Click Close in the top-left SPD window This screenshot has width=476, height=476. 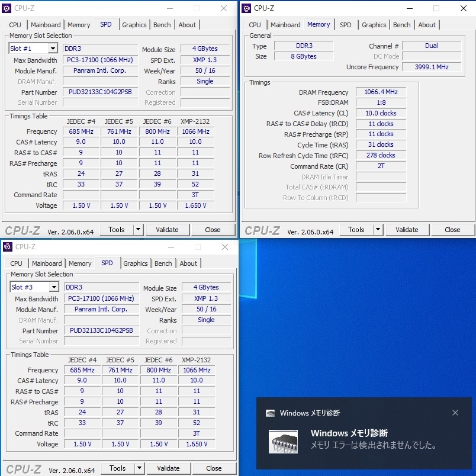click(213, 229)
